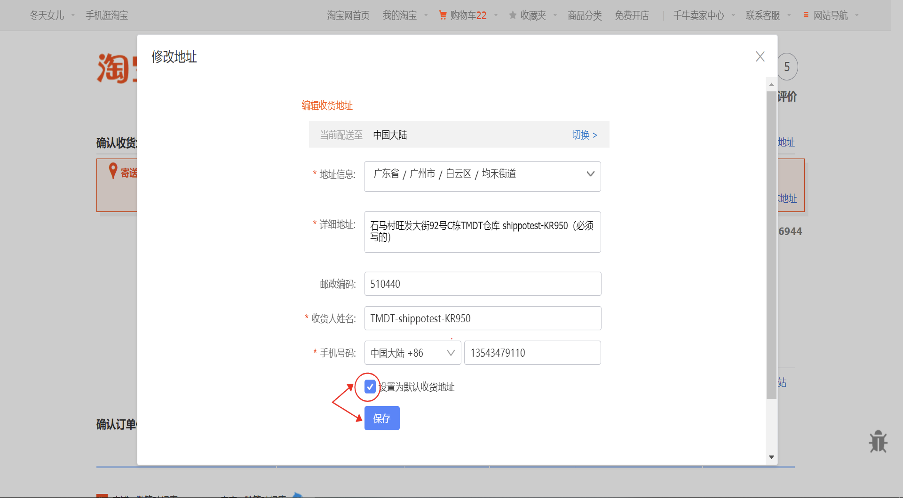The image size is (904, 498).
Task: Click into the 邮政编码 field
Action: click(482, 284)
